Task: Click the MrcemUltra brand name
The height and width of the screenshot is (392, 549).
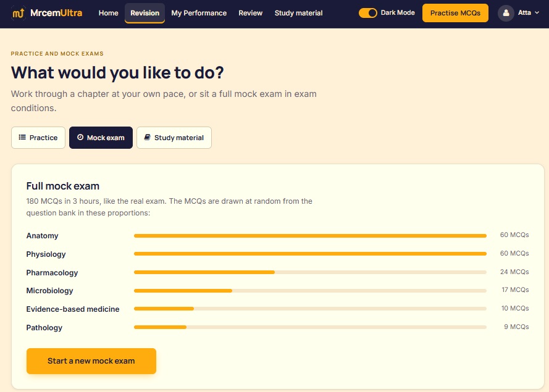Action: pyautogui.click(x=56, y=13)
